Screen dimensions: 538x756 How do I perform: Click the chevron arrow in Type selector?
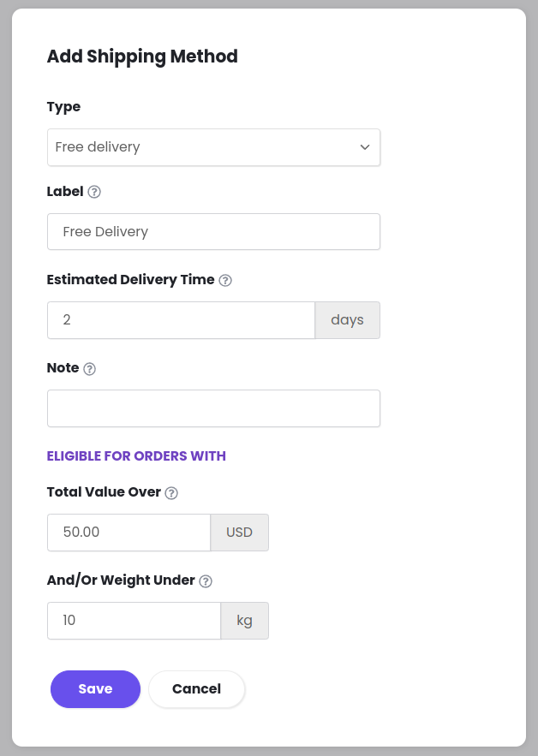[x=365, y=147]
